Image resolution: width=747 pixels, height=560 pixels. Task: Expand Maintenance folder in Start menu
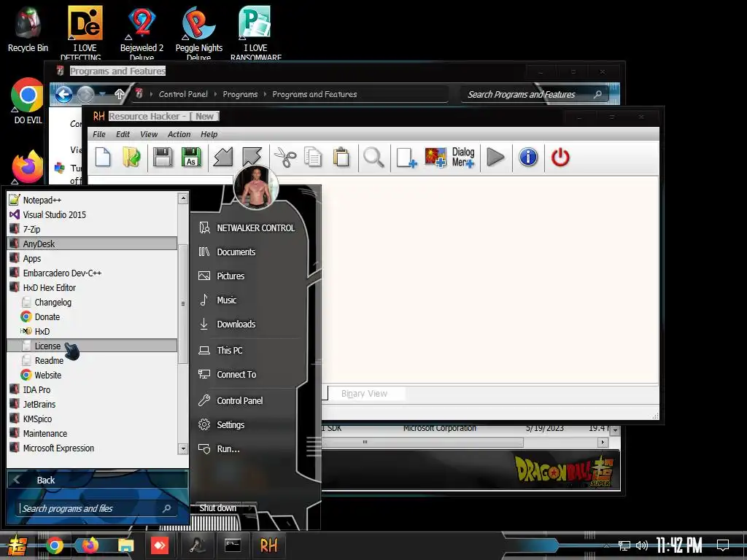pyautogui.click(x=93, y=433)
